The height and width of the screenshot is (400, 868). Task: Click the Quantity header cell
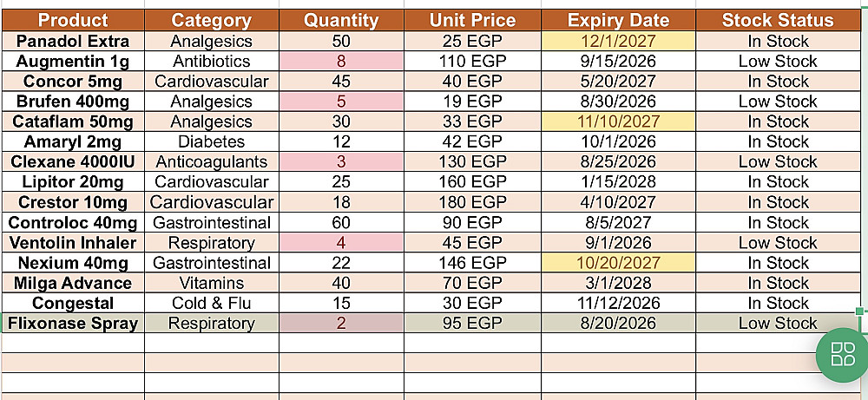[x=341, y=21]
